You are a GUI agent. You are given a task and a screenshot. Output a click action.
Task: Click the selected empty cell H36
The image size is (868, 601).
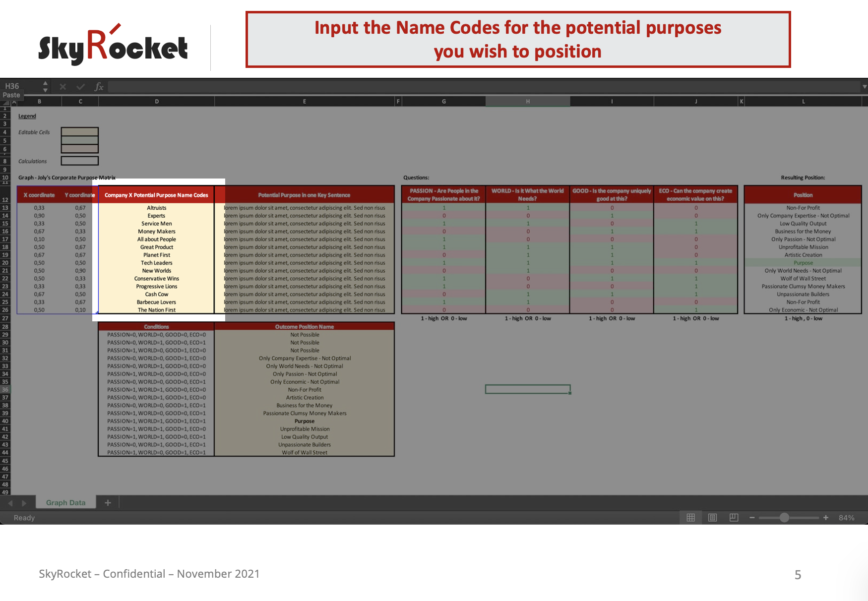(x=528, y=389)
